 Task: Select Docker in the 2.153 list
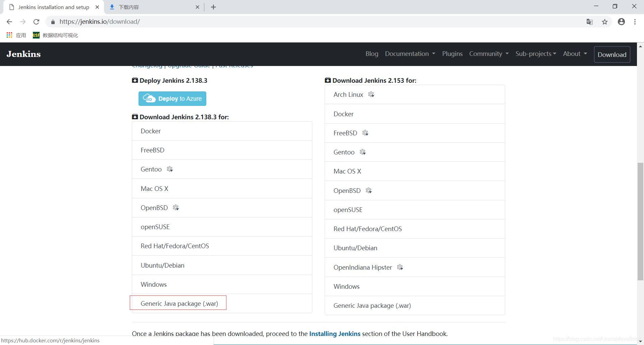[415, 114]
